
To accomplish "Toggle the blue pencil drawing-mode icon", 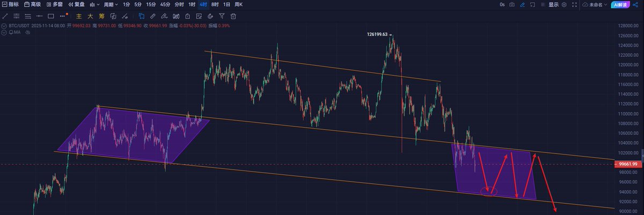I will pos(522,4).
